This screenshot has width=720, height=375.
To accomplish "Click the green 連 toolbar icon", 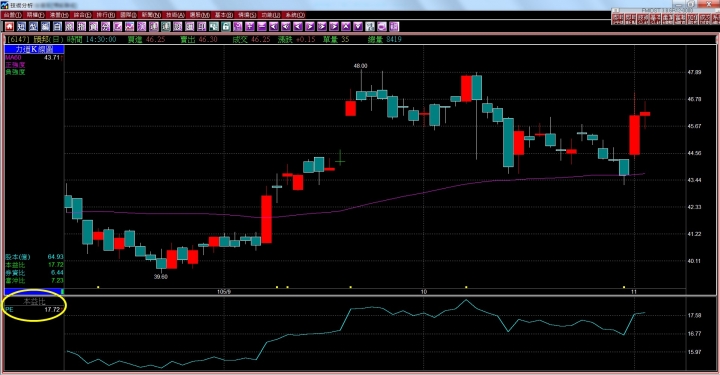I will click(166, 26).
